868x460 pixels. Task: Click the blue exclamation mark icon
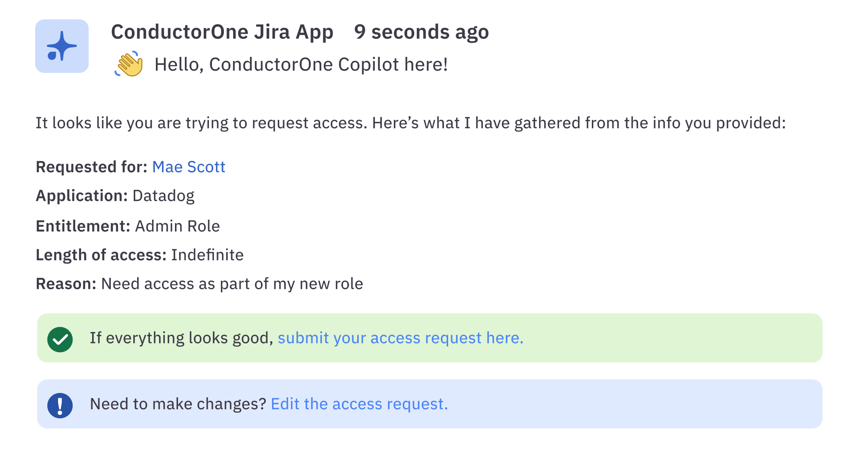[60, 405]
